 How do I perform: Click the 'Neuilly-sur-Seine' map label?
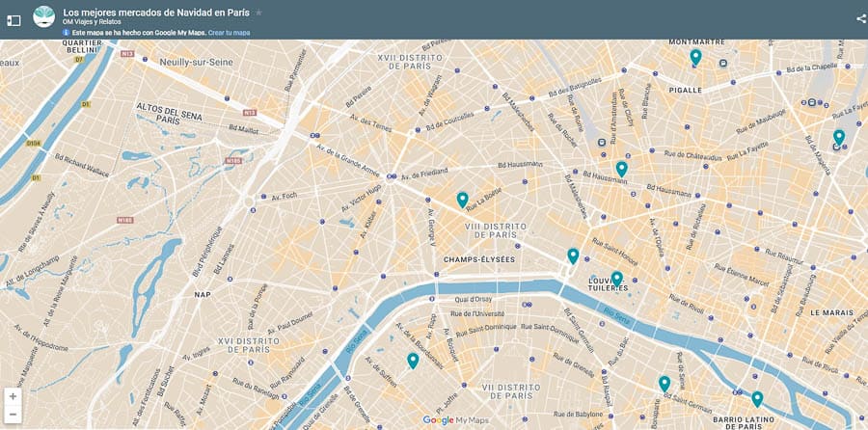[x=196, y=63]
